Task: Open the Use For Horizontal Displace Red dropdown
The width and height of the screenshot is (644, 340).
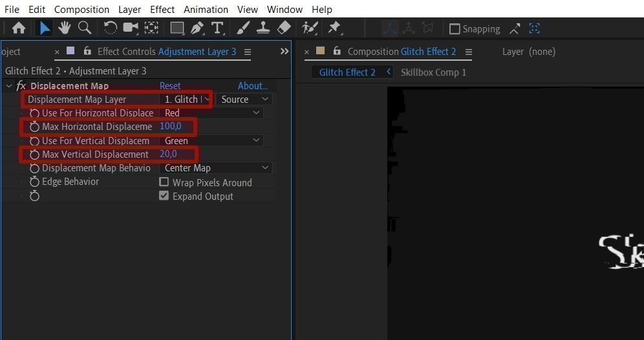Action: click(x=211, y=113)
